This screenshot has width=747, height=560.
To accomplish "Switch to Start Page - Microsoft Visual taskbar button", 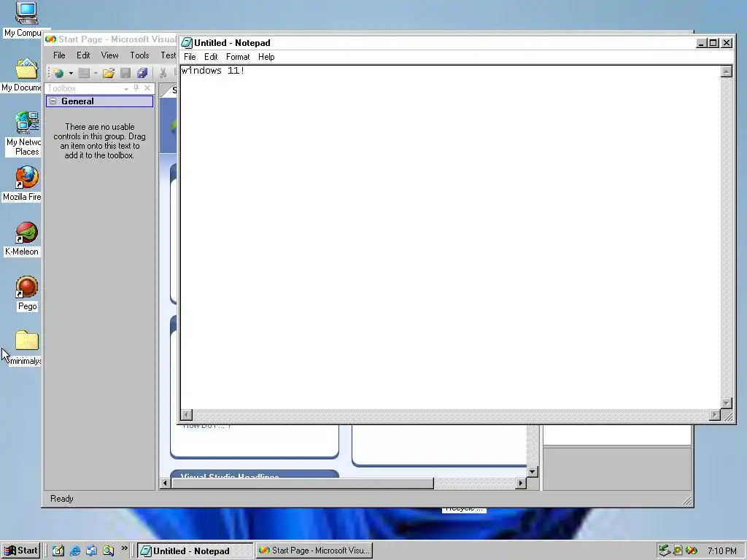I will point(314,551).
